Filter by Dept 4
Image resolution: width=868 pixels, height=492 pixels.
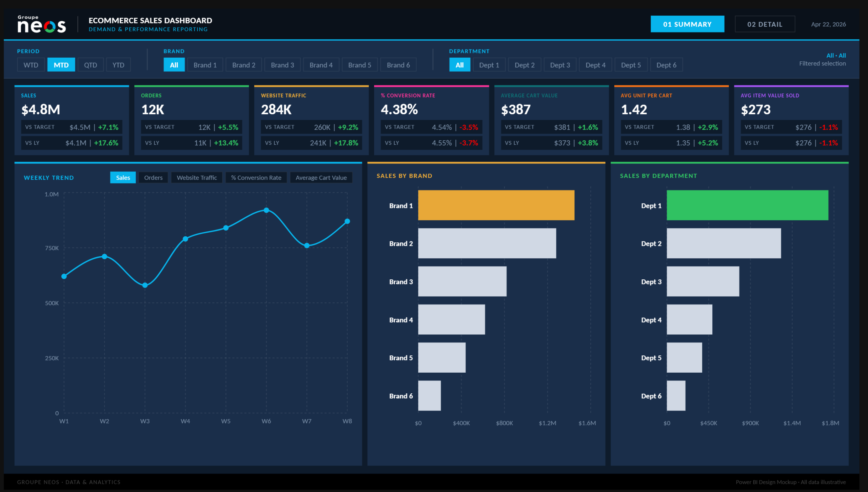pos(595,65)
